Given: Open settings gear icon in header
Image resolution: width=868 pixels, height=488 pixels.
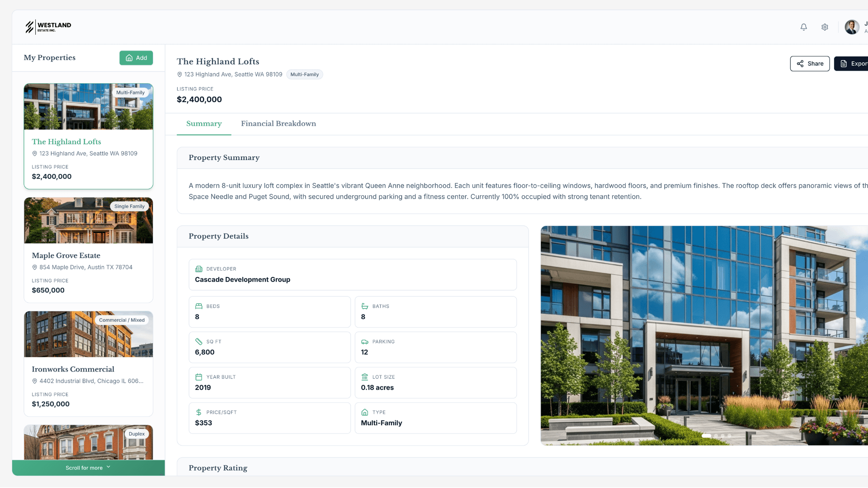Looking at the screenshot, I should 825,27.
